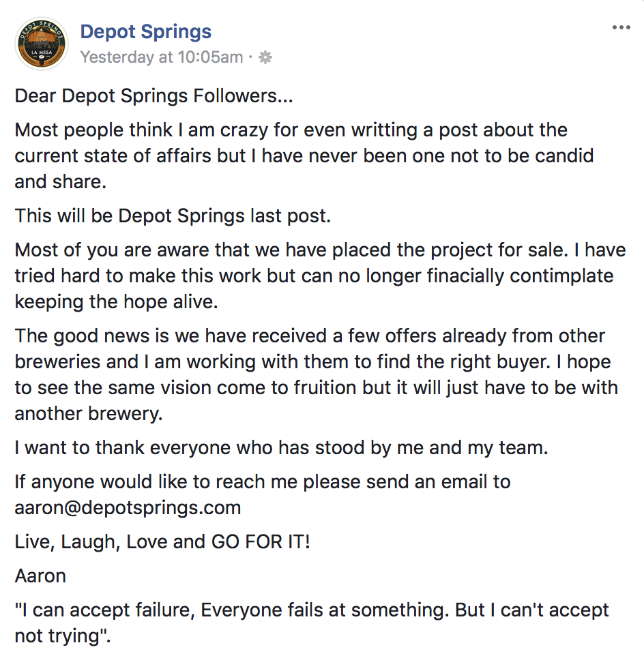The width and height of the screenshot is (644, 671).
Task: Click the "Dear Depot Springs Followers..." greeting
Action: coord(153,96)
